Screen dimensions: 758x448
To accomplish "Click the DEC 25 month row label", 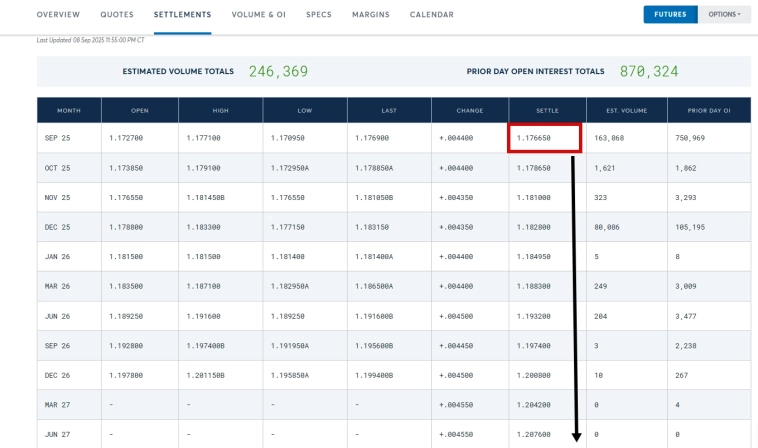I will [57, 227].
